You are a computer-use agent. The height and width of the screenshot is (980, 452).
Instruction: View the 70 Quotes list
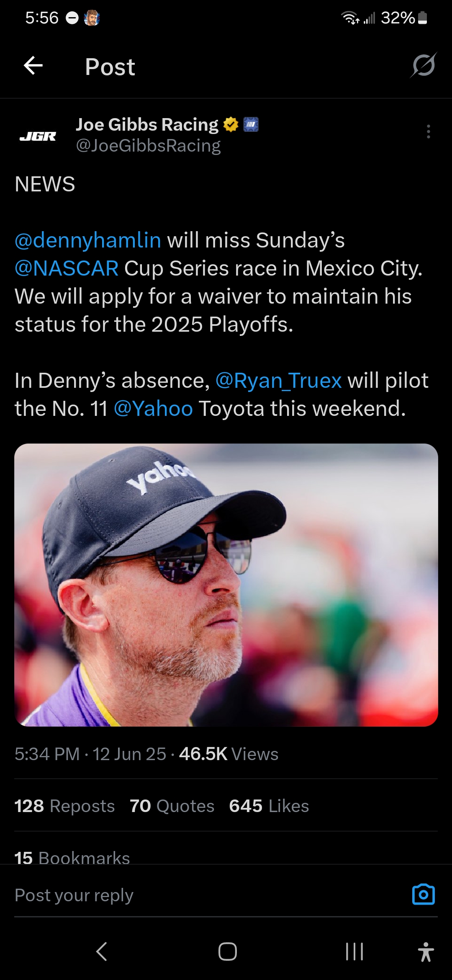pyautogui.click(x=172, y=806)
